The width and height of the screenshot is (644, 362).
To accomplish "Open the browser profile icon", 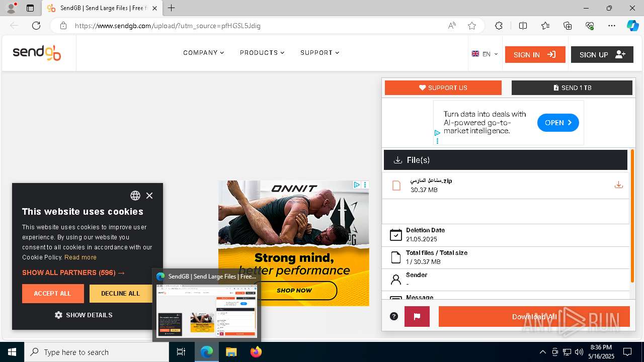I will coord(11,8).
